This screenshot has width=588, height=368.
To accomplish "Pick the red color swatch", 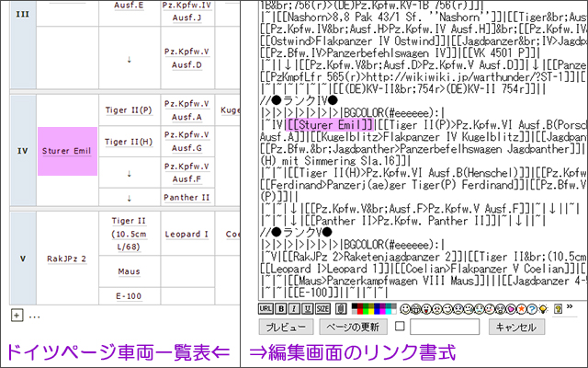I will tap(360, 311).
